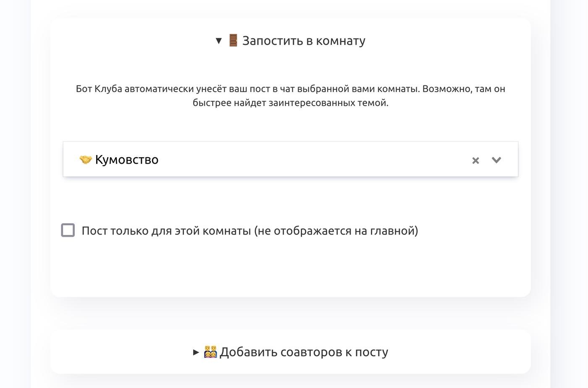588x388 pixels.
Task: Click the handshake emoji beside Кумовство
Action: tap(86, 160)
